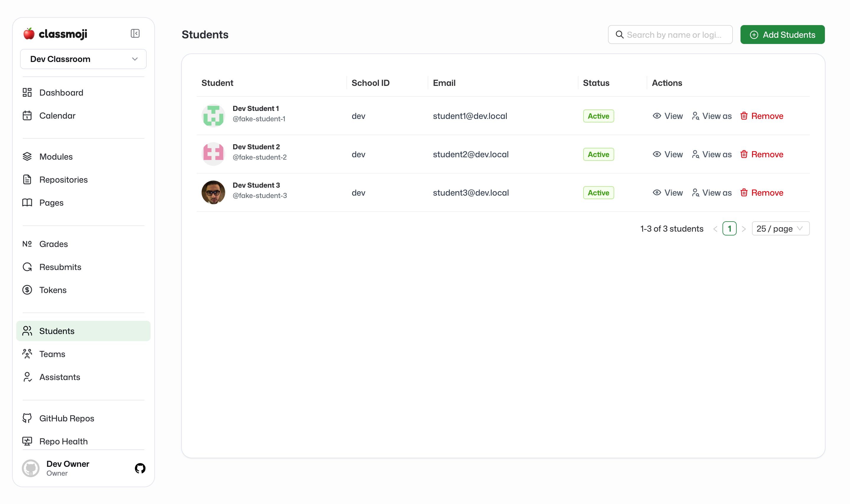850x504 pixels.
Task: Click the Active status badge for Dev Student 1
Action: click(x=598, y=116)
